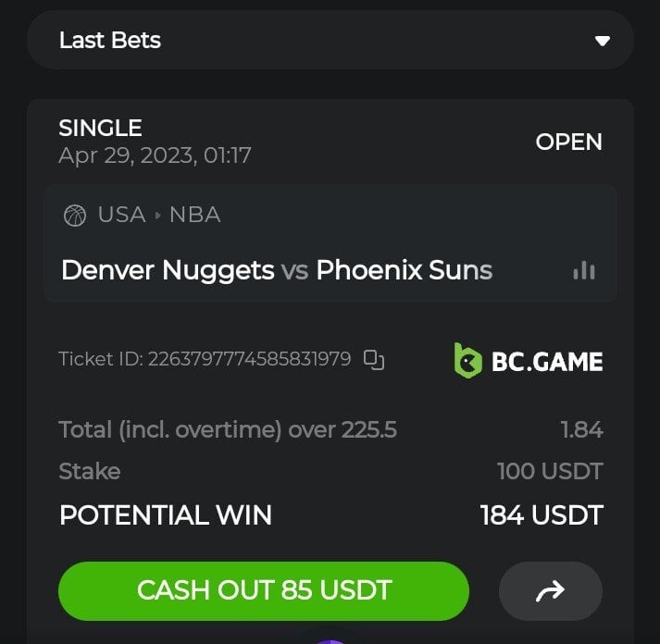Click the SINGLE bet type heading
The height and width of the screenshot is (644, 660).
(x=100, y=128)
